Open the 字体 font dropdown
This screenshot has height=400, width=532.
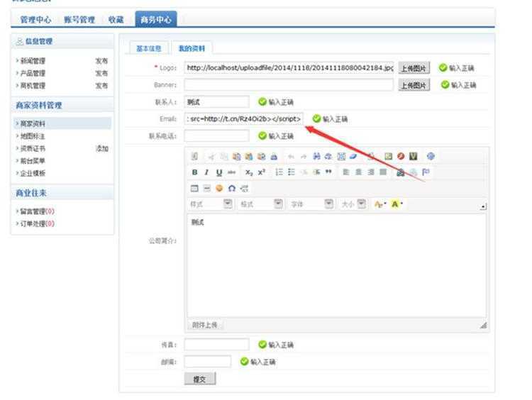pos(311,204)
